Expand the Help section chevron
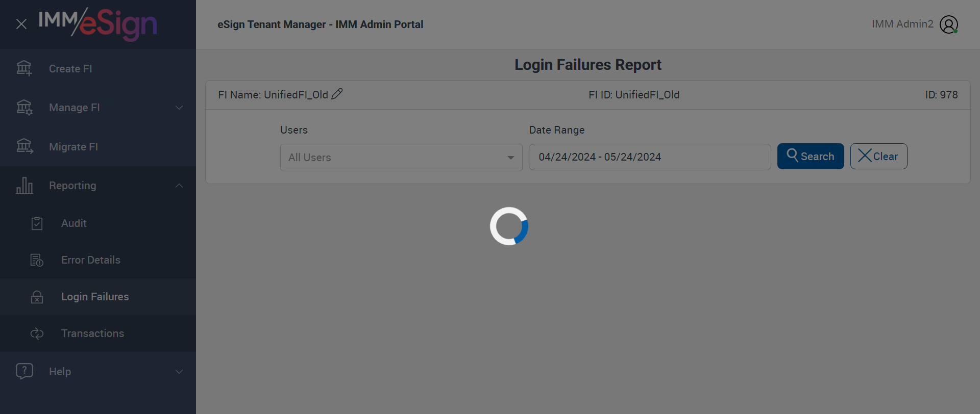The width and height of the screenshot is (980, 414). pyautogui.click(x=179, y=372)
